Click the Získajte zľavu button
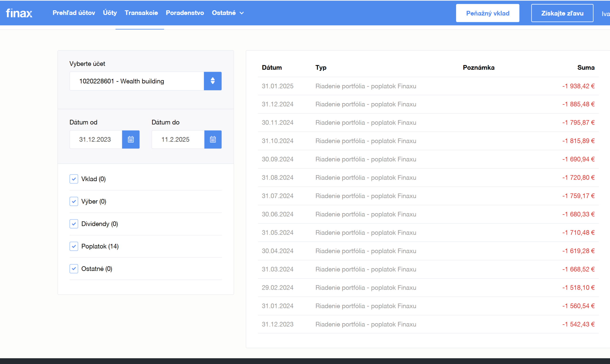The width and height of the screenshot is (610, 364). pyautogui.click(x=562, y=13)
